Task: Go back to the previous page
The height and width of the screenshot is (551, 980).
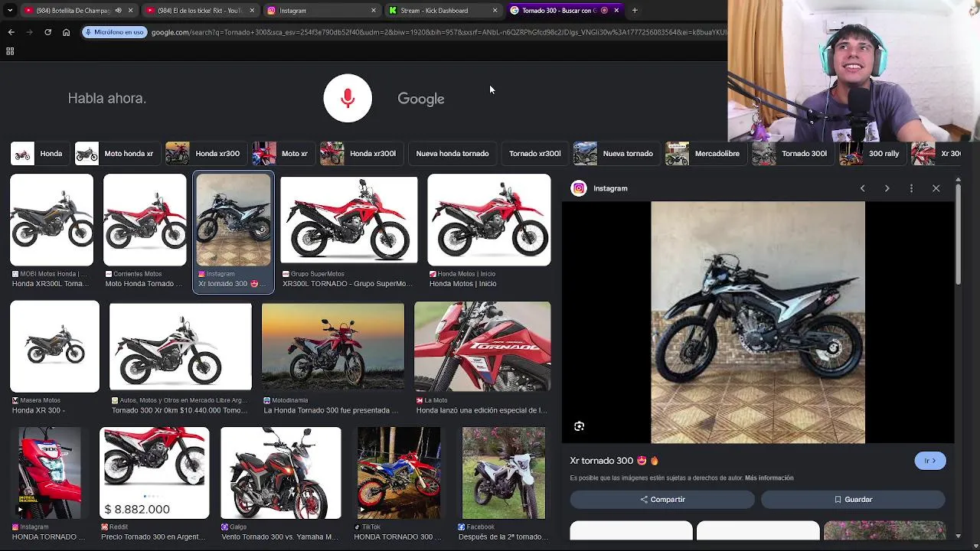Action: (11, 32)
